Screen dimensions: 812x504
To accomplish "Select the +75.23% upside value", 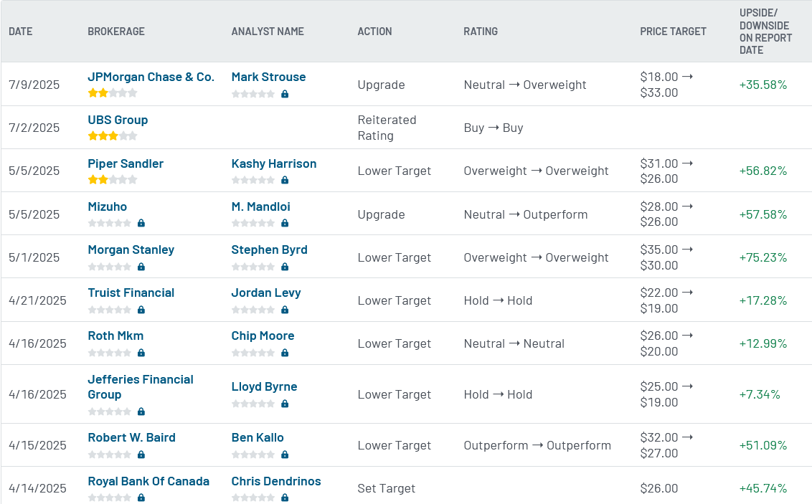I will pos(763,257).
